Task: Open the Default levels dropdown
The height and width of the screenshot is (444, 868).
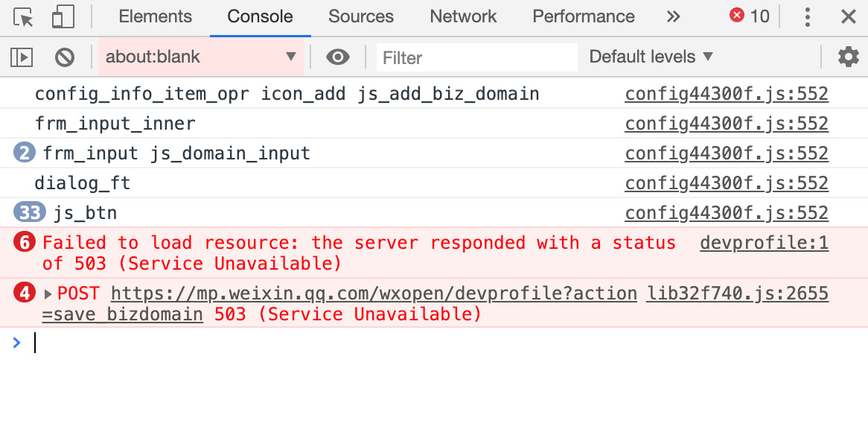Action: coord(651,57)
